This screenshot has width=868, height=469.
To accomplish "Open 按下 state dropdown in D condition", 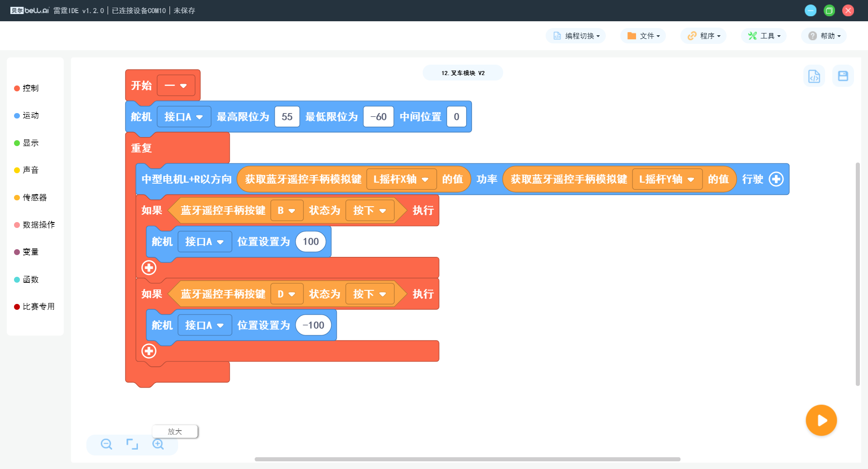I will tap(370, 294).
